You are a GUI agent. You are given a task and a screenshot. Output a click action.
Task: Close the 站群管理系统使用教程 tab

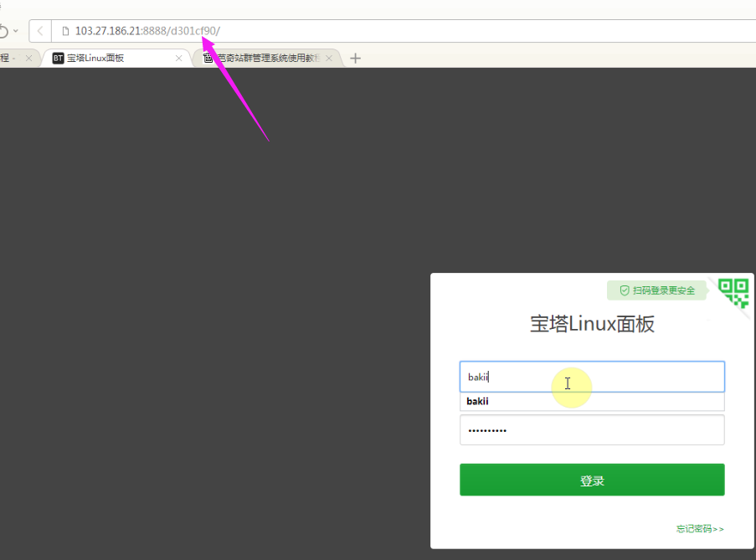329,59
